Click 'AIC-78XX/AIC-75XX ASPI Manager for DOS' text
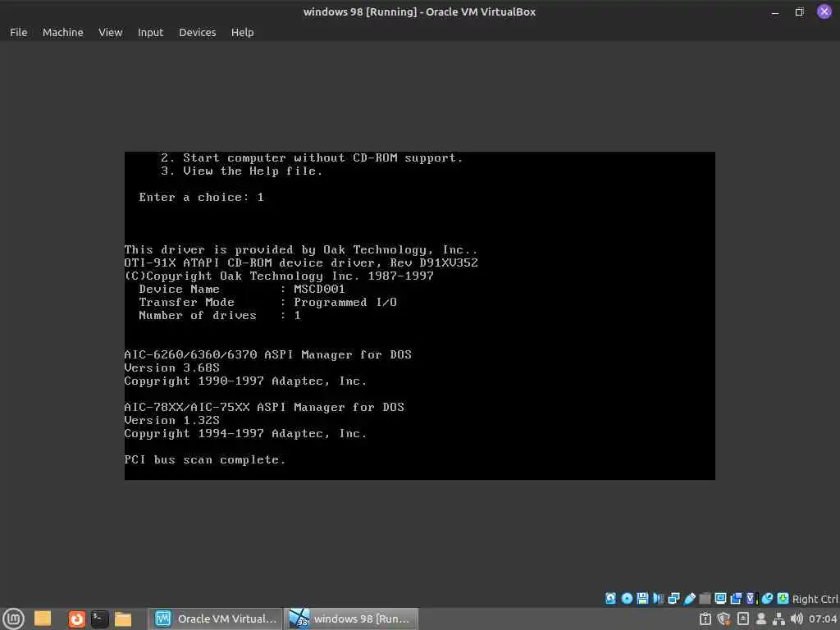Screen dimensions: 840x630 pyautogui.click(x=264, y=407)
